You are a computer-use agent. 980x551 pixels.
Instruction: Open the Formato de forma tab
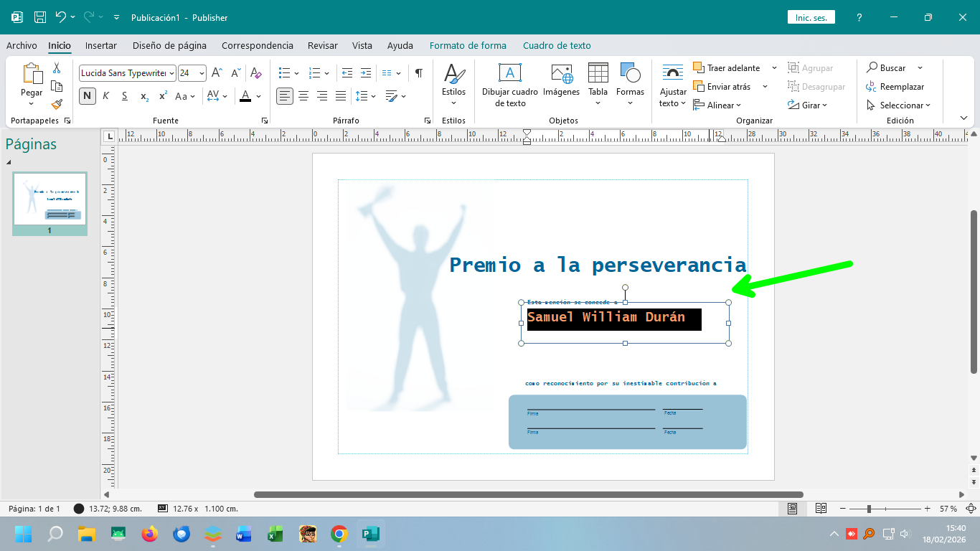[468, 45]
